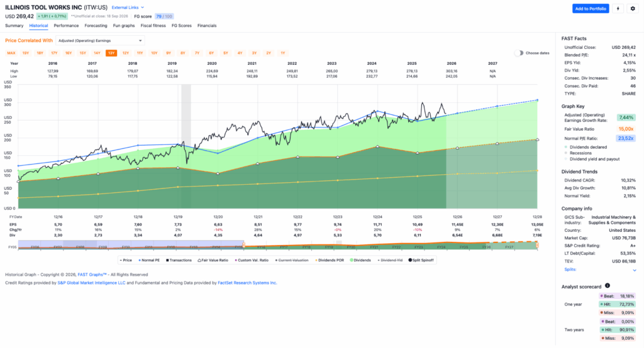Image resolution: width=644 pixels, height=348 pixels.
Task: Click the Dividend CAGR value 10,32%
Action: click(x=628, y=180)
